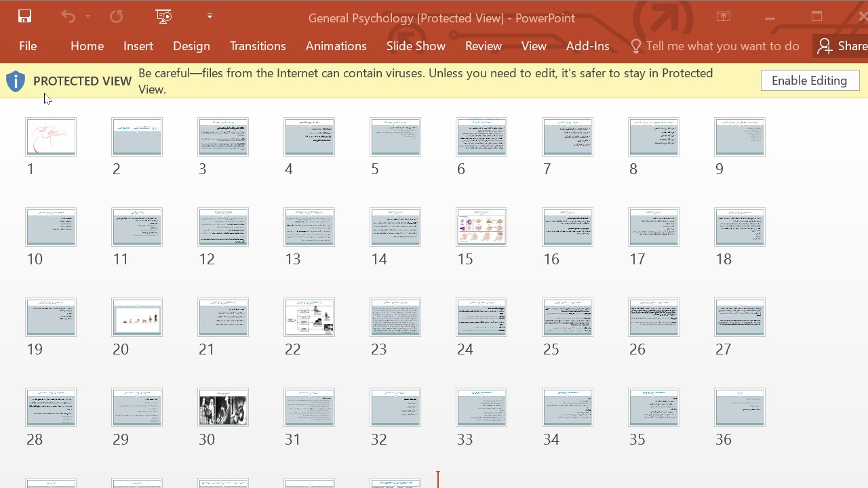The height and width of the screenshot is (488, 868).
Task: Click the Tell me what you want to do box
Action: pos(715,46)
